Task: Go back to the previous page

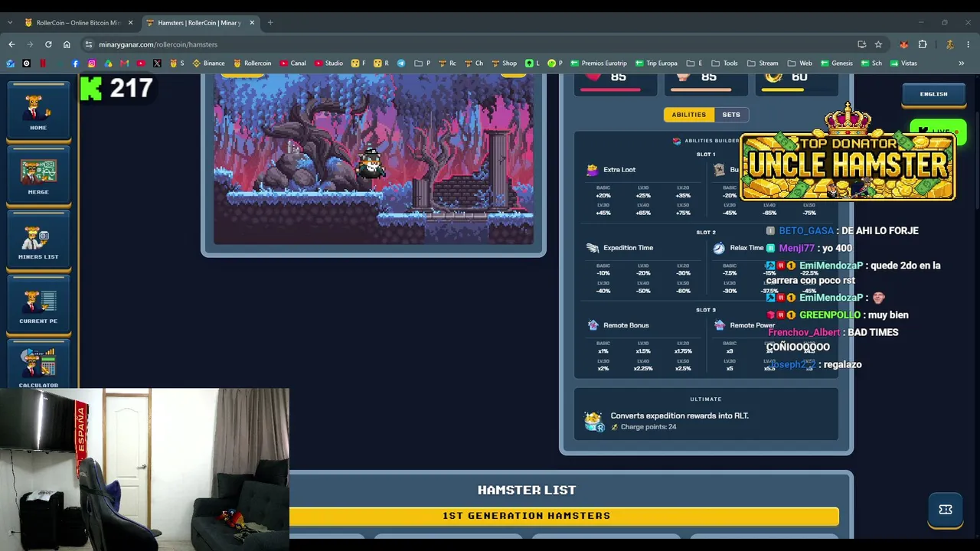Action: 11,44
